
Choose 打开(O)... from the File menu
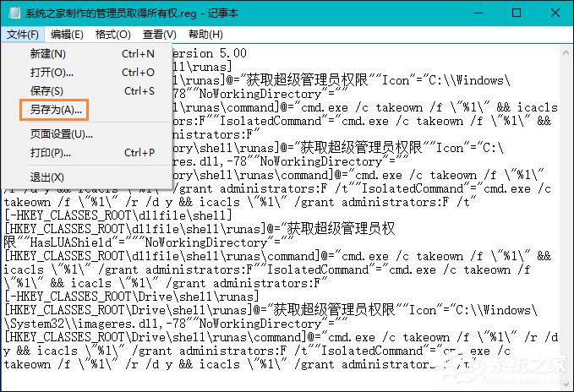pos(87,73)
